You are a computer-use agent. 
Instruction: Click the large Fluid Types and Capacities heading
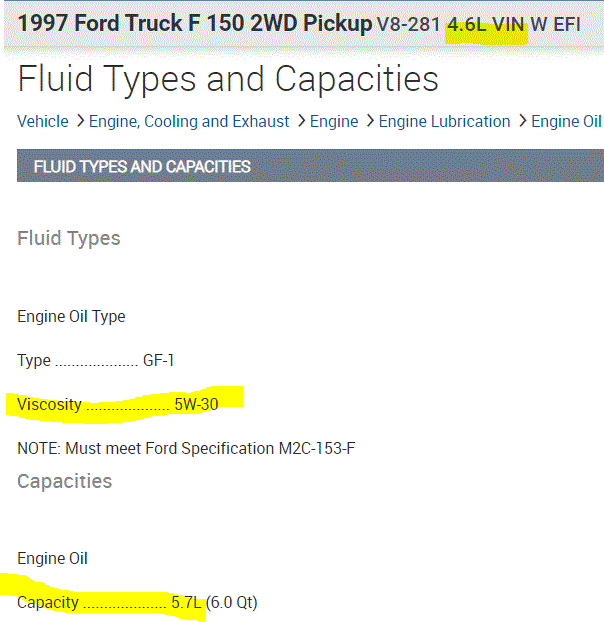tap(228, 79)
